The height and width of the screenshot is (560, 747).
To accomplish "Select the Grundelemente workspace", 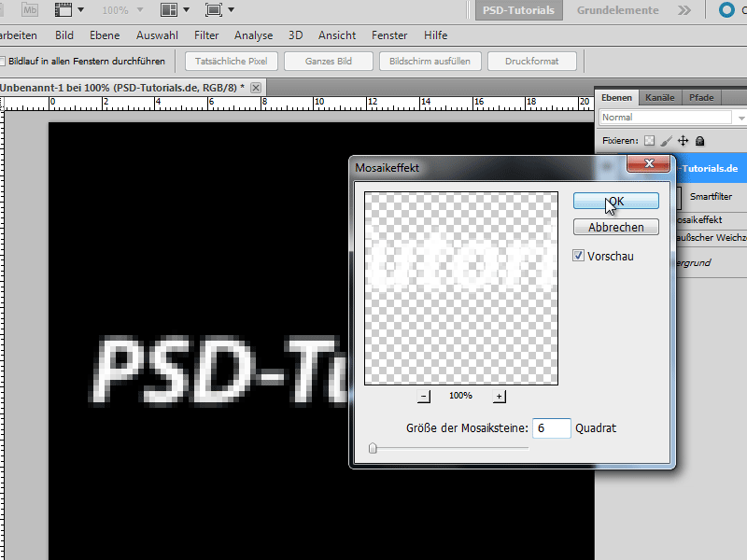I will click(617, 10).
